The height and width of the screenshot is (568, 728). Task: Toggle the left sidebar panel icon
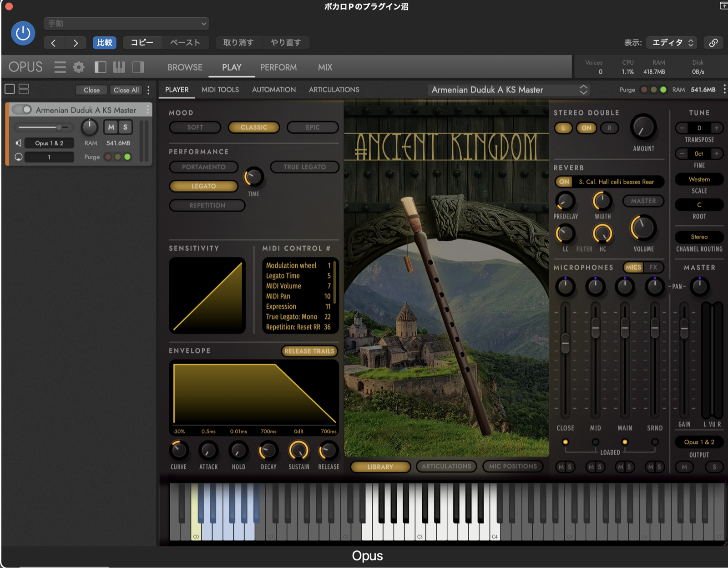(100, 67)
